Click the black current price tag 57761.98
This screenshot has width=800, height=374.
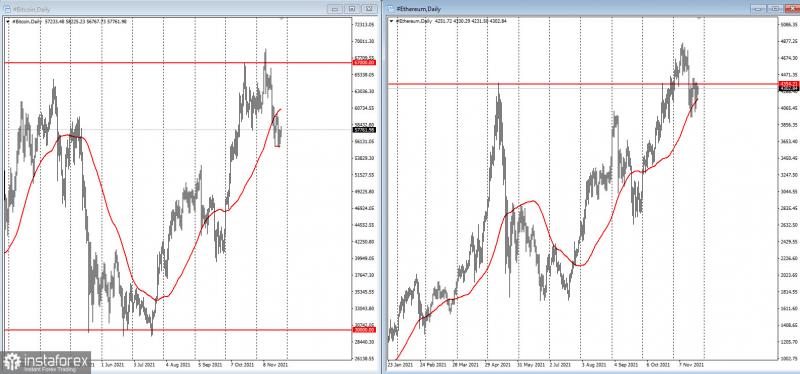pos(364,130)
